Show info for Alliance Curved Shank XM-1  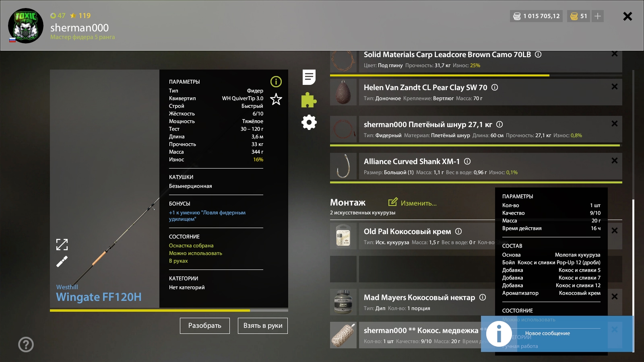tap(467, 161)
